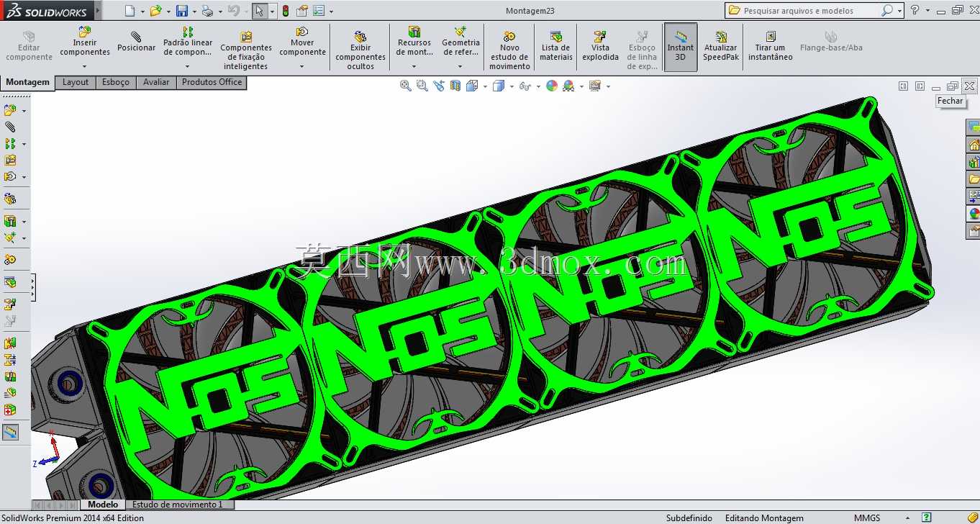Open the SolidWorks Resources home task pane tab
980x524 pixels.
click(974, 145)
